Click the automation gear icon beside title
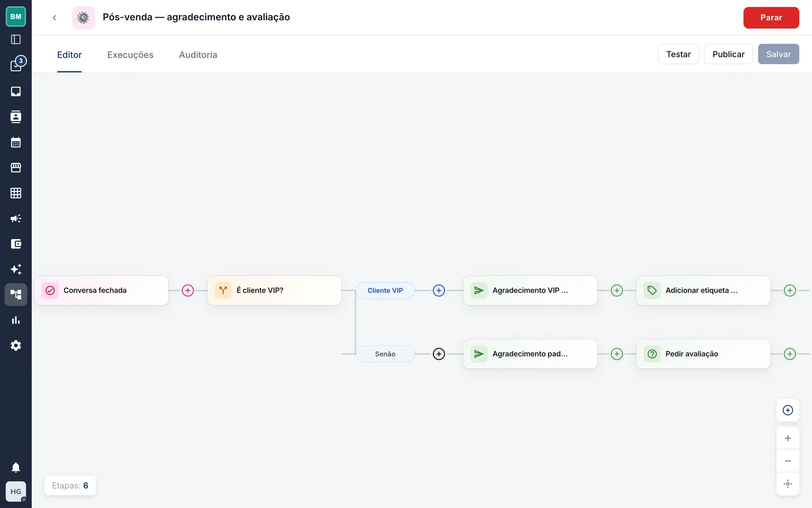Screen dimensions: 812x508 tap(83, 18)
